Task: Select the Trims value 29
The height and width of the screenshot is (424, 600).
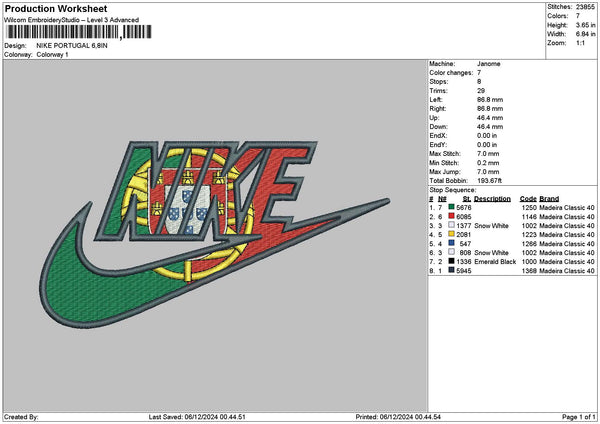Action: 481,91
